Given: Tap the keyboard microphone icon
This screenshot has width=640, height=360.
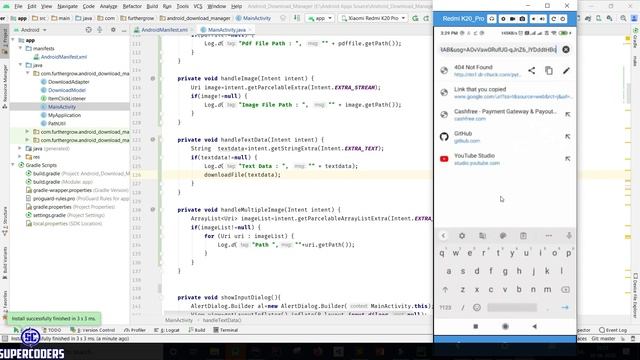Looking at the screenshot, I should coord(569,236).
